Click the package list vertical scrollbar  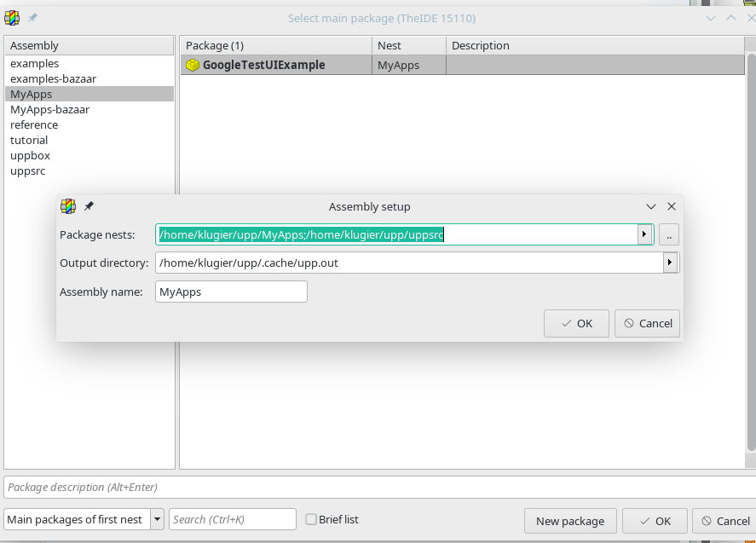coord(750,256)
